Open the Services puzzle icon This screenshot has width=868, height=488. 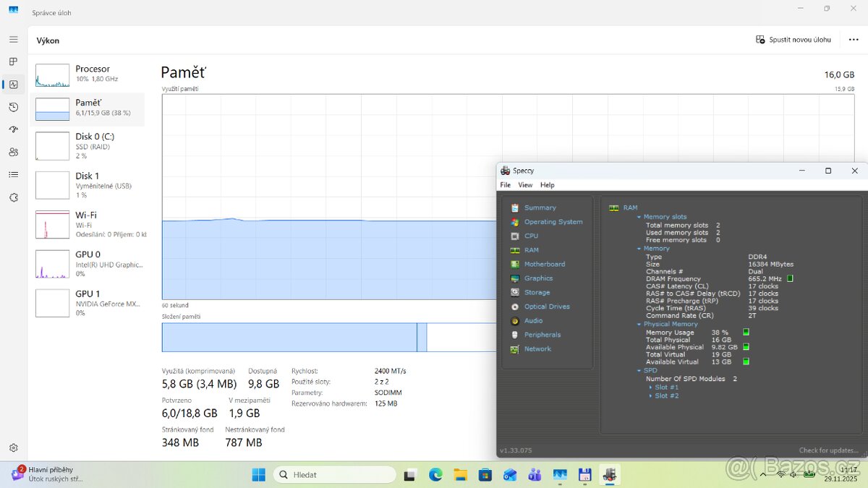point(13,197)
